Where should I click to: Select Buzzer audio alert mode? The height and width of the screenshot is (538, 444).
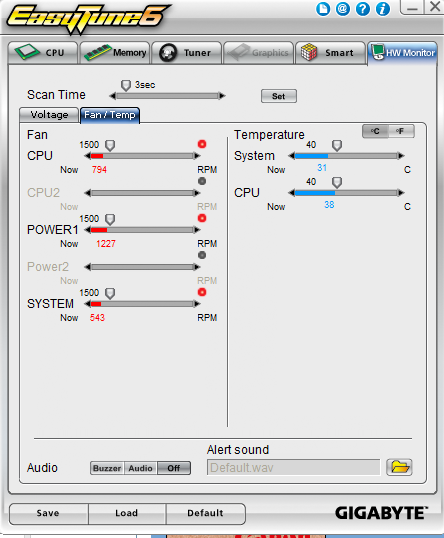click(107, 468)
